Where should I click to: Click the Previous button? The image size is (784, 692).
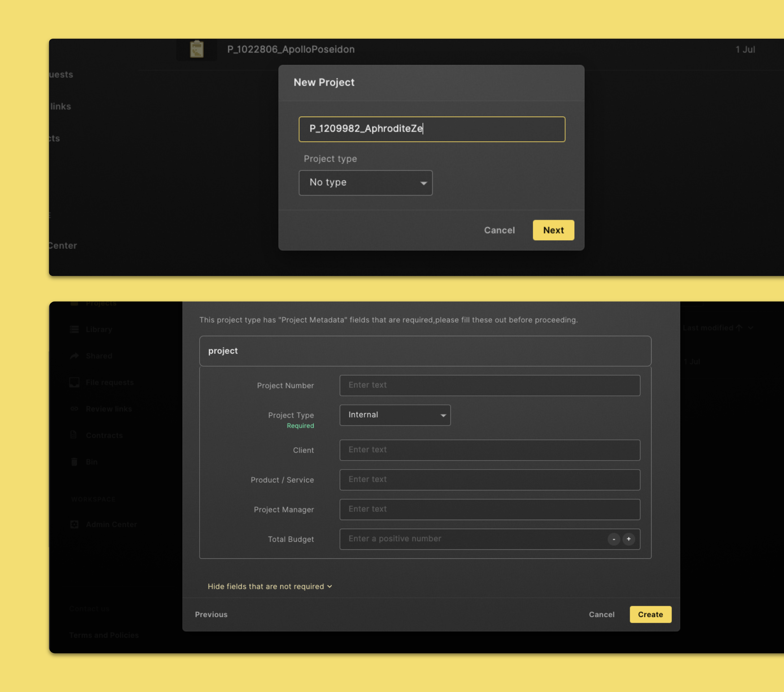click(211, 614)
